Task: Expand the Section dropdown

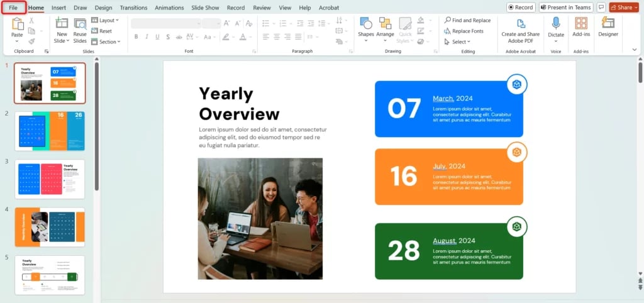Action: [106, 42]
